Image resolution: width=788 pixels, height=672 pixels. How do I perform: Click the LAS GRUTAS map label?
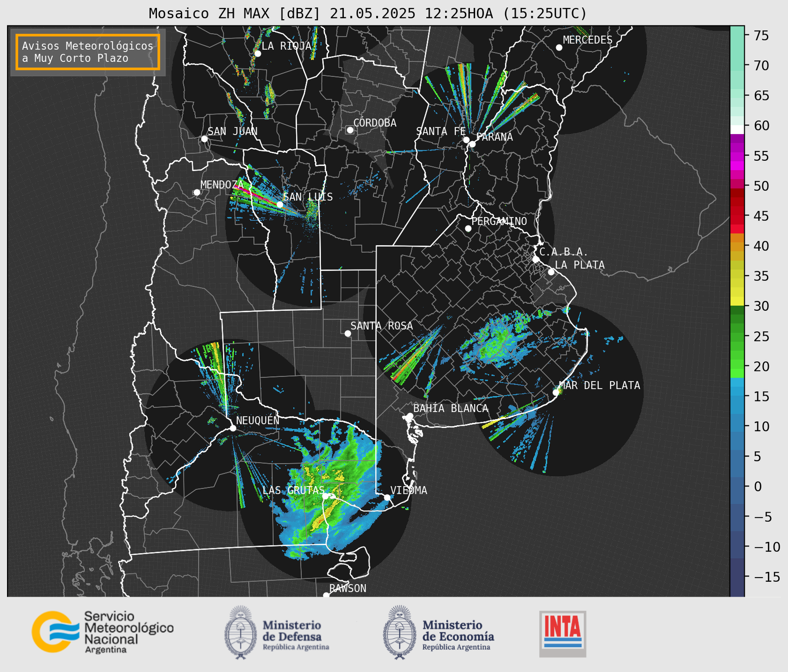pyautogui.click(x=293, y=490)
